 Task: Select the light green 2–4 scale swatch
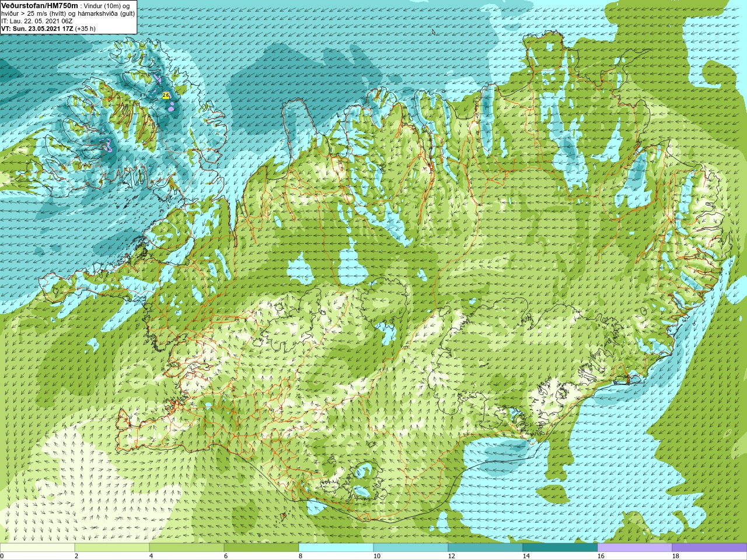tap(112, 548)
